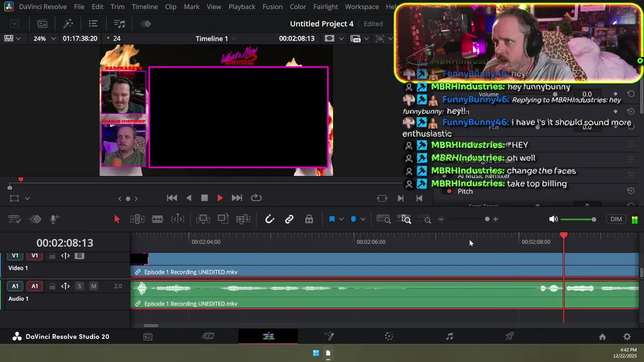The width and height of the screenshot is (644, 362).
Task: Open the Effects library wand icon
Action: point(68,24)
